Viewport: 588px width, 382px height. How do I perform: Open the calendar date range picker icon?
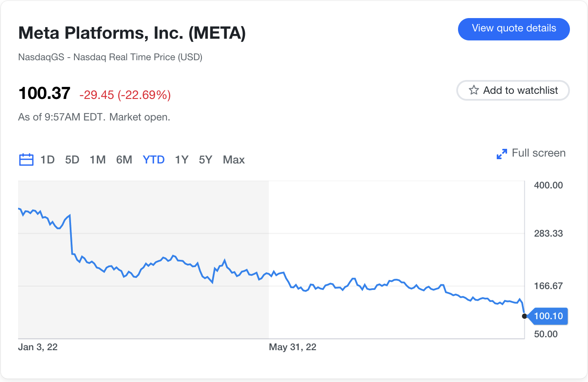[x=26, y=160]
